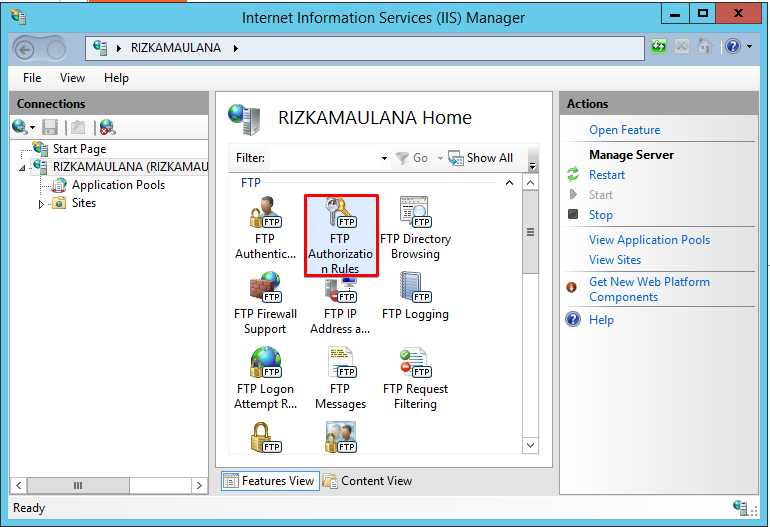Open FTP Messages feature icon
This screenshot has height=527, width=770.
340,378
